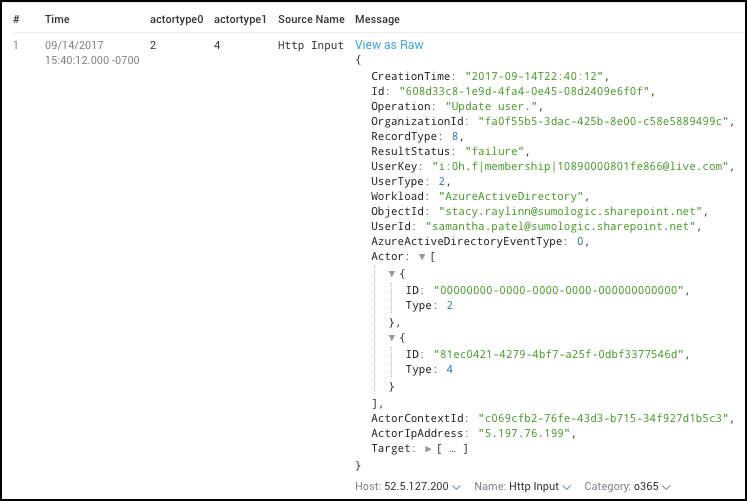The width and height of the screenshot is (747, 501).
Task: Click the Message column header
Action: [x=377, y=19]
